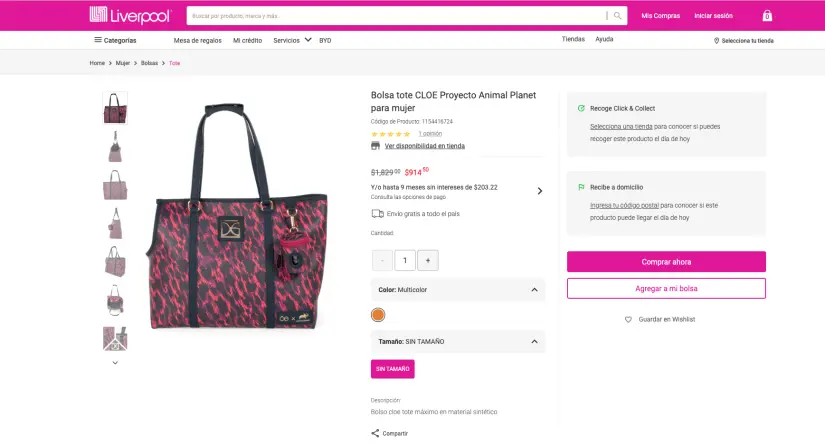The image size is (825, 446).
Task: Click Agregar a mi bolsa button
Action: (x=666, y=288)
